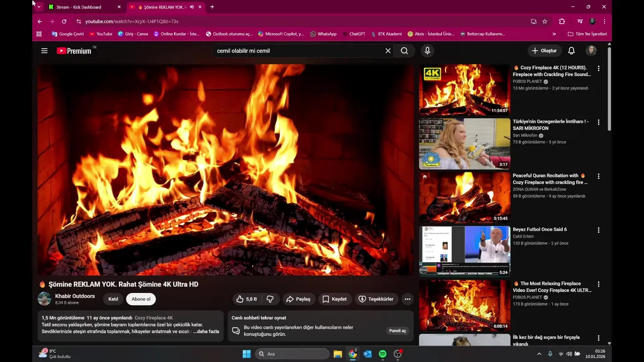Open account avatar menu
Screen dimensions: 644x362
(x=591, y=51)
